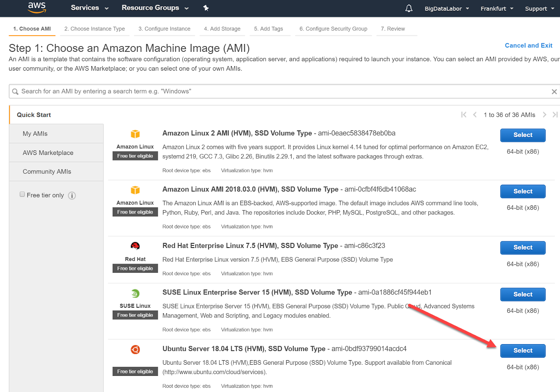Click Red Hat Enterprise Linux 7.5 title
560x392 pixels.
click(x=250, y=246)
